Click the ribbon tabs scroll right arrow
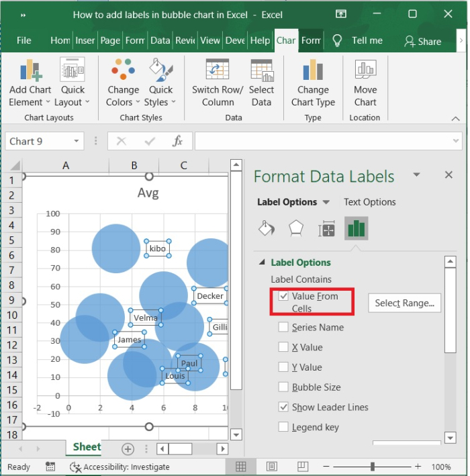Image resolution: width=470 pixels, height=476 pixels. click(461, 40)
